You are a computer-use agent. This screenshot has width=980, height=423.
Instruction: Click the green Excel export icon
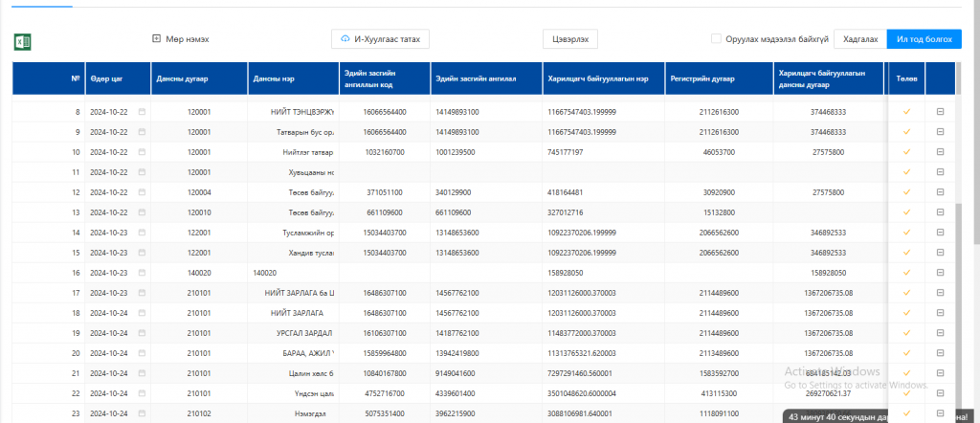(x=23, y=42)
